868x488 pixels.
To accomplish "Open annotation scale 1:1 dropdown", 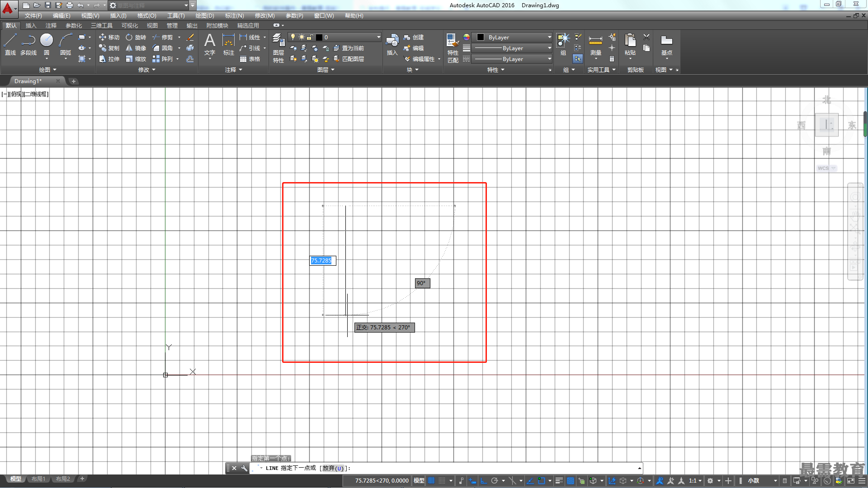I will 695,481.
